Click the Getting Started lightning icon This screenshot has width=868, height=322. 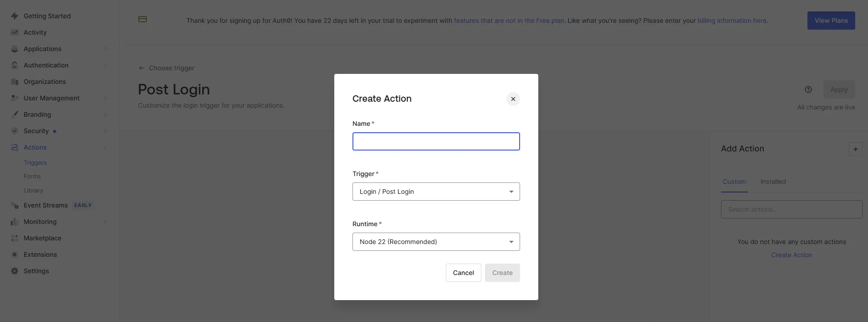coord(15,16)
